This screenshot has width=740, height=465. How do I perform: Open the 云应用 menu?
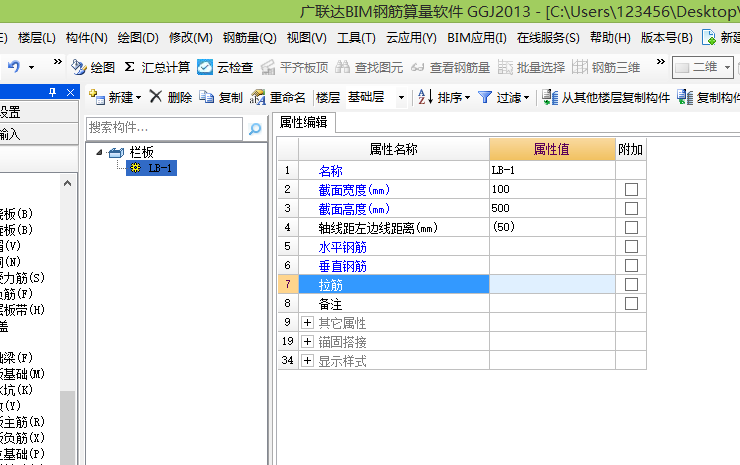pyautogui.click(x=412, y=37)
